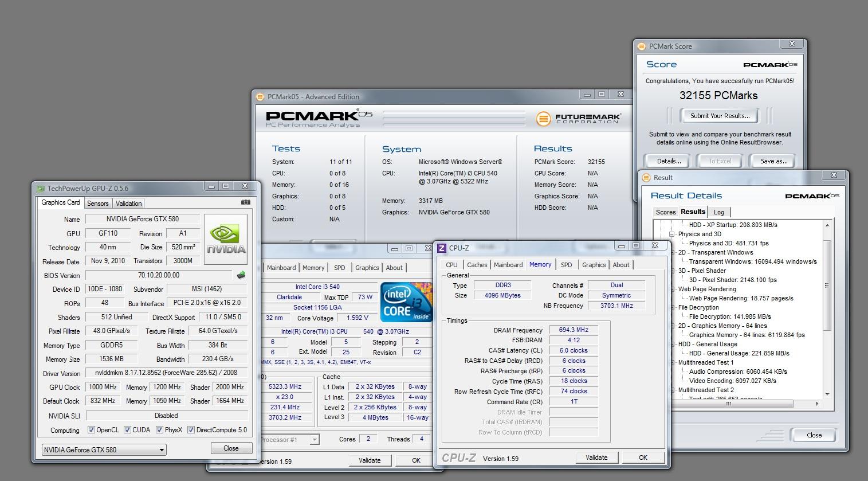868x481 pixels.
Task: Collapse the Multithreaded Test 1 node
Action: [672, 363]
